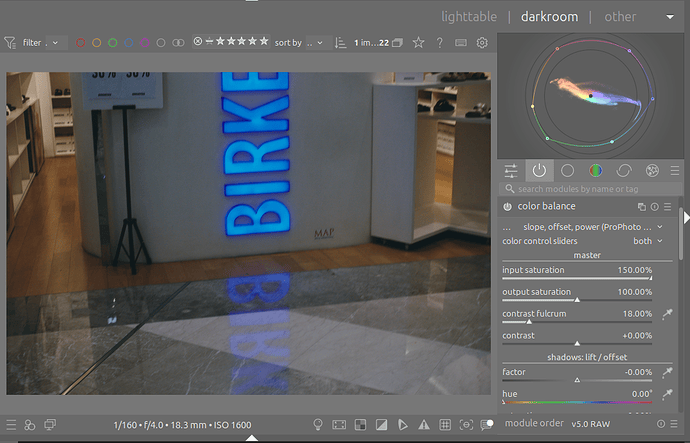Open the sort by dropdown
The height and width of the screenshot is (443, 690).
pyautogui.click(x=315, y=43)
